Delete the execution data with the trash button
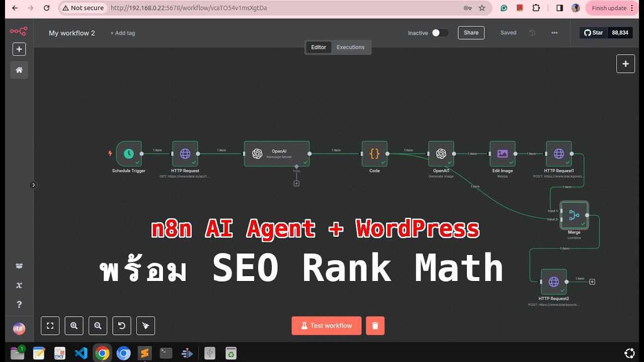This screenshot has height=362, width=644. pos(375,326)
